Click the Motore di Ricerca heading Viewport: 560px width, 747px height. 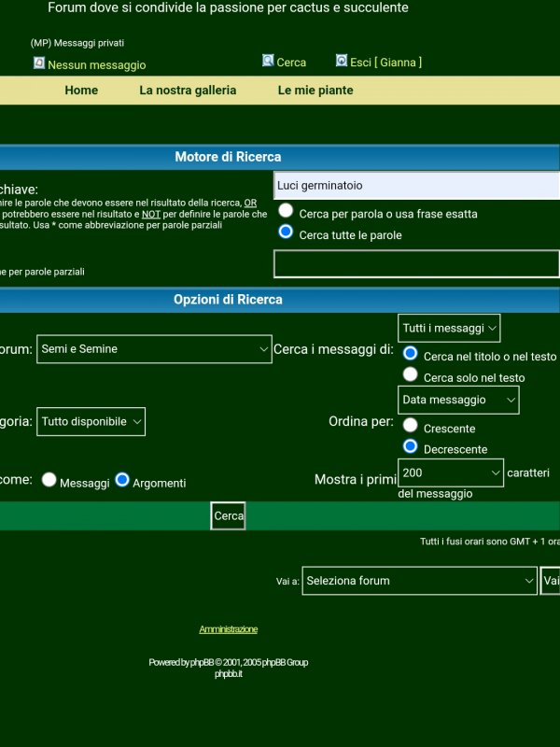(x=228, y=157)
